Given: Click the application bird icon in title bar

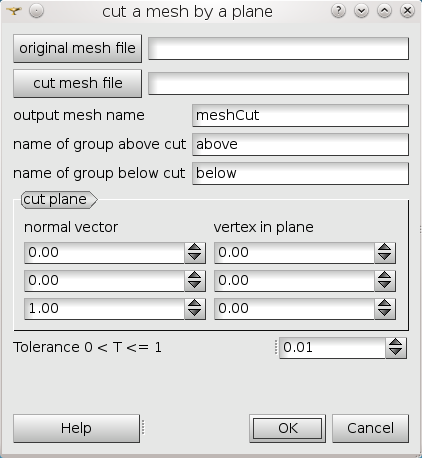Looking at the screenshot, I should tap(14, 11).
